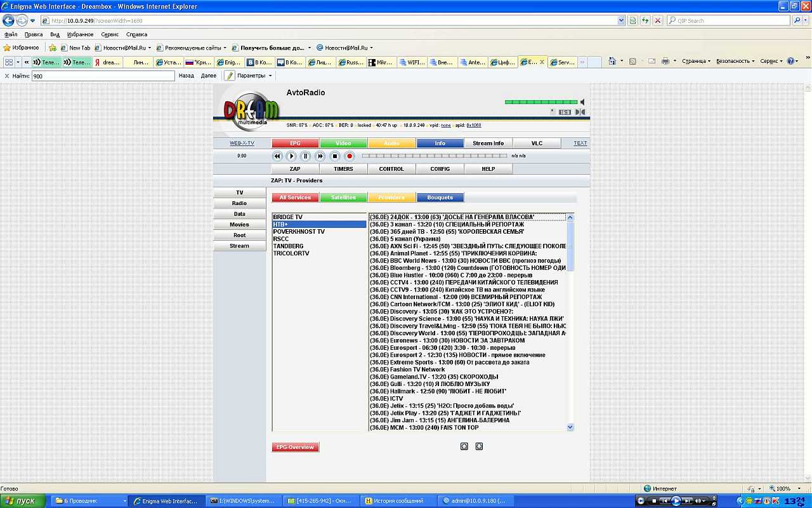Open Stream Info
Image resolution: width=812 pixels, height=508 pixels.
point(488,143)
